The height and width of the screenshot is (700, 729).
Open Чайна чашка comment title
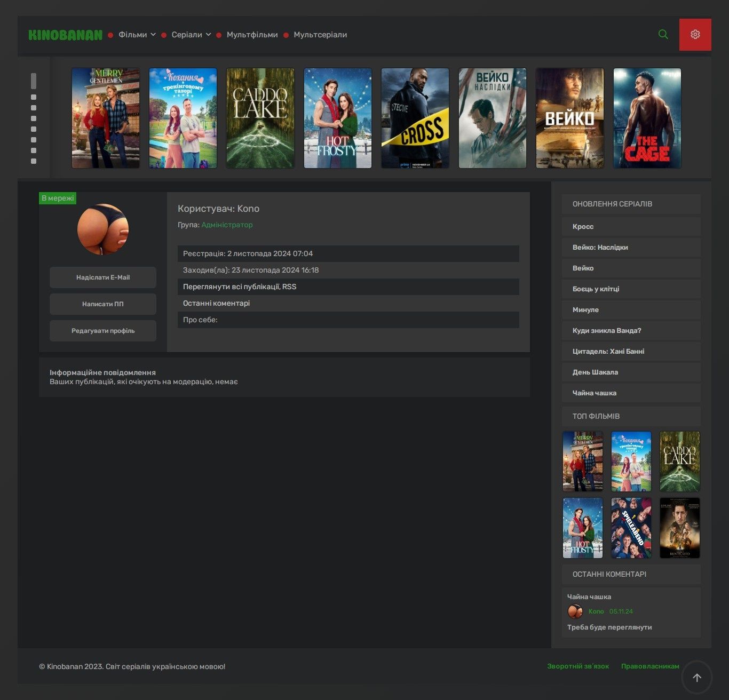coord(589,596)
